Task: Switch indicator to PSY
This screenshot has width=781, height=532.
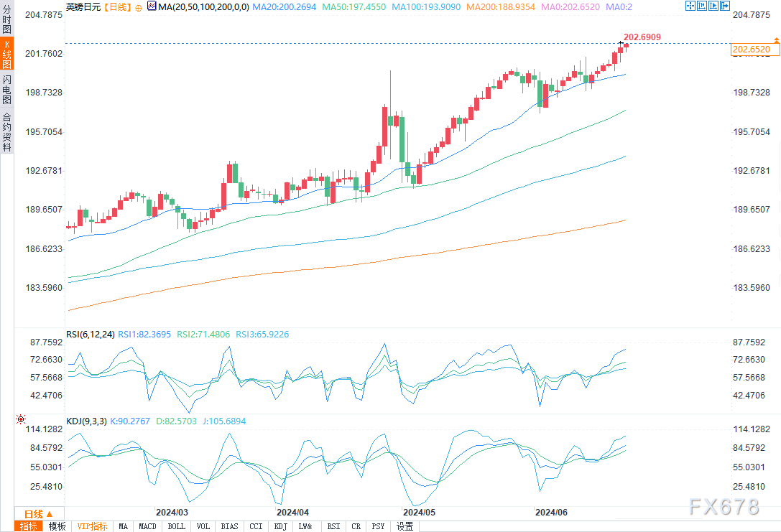Action: coord(378,526)
